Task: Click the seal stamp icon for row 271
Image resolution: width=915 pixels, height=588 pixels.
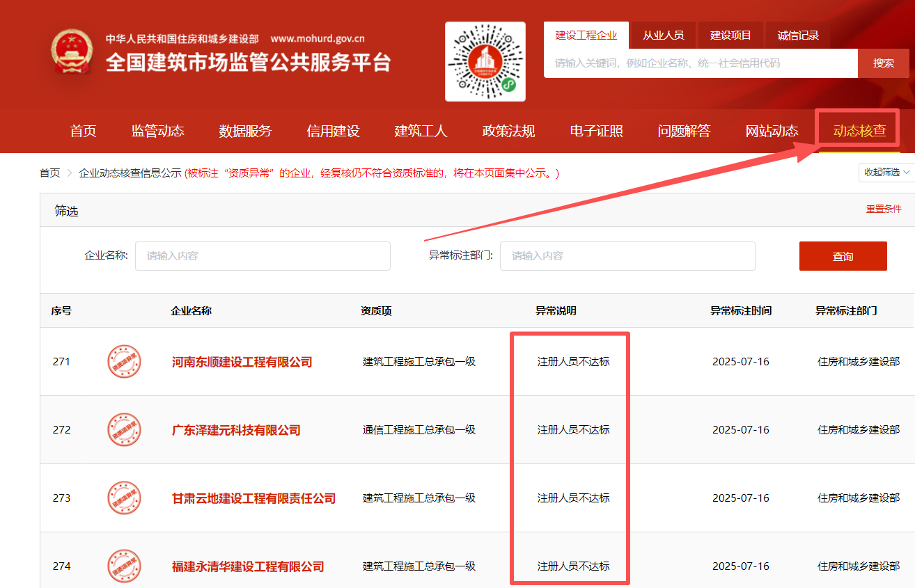Action: coord(124,362)
